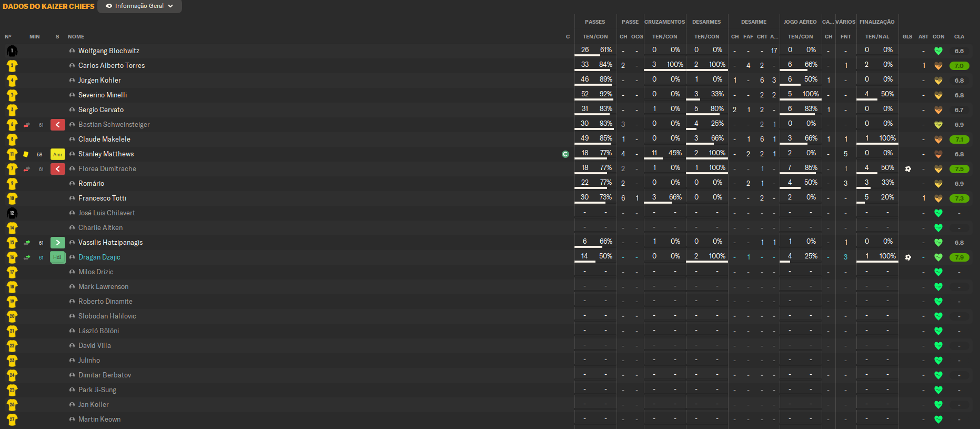The image size is (980, 429).
Task: Open player László Bölöni's profile
Action: pyautogui.click(x=98, y=331)
